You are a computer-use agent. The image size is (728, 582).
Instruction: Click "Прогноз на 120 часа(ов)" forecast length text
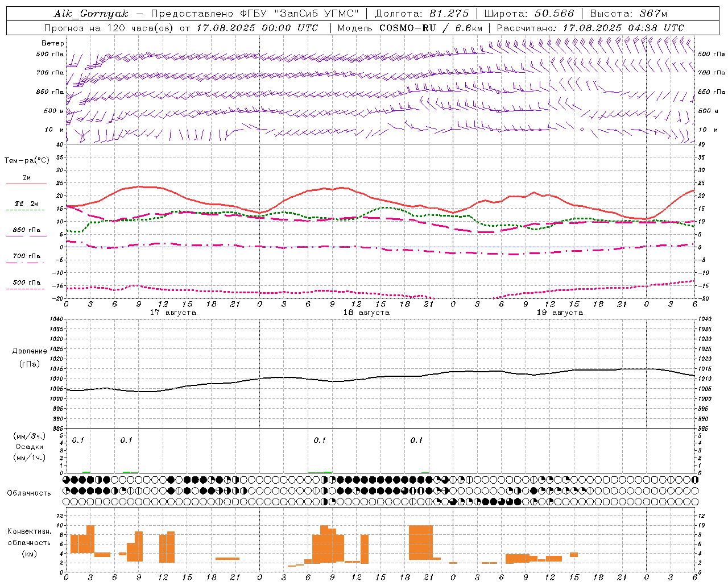coord(109,28)
